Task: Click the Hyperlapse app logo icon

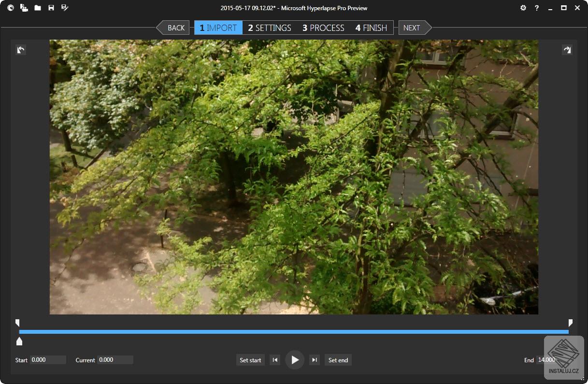Action: pos(11,8)
